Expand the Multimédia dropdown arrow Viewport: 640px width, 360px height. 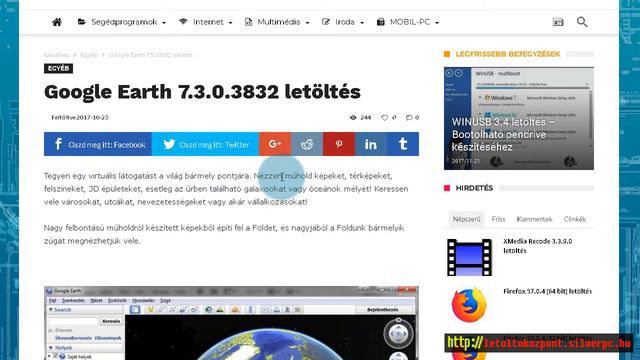[x=307, y=23]
